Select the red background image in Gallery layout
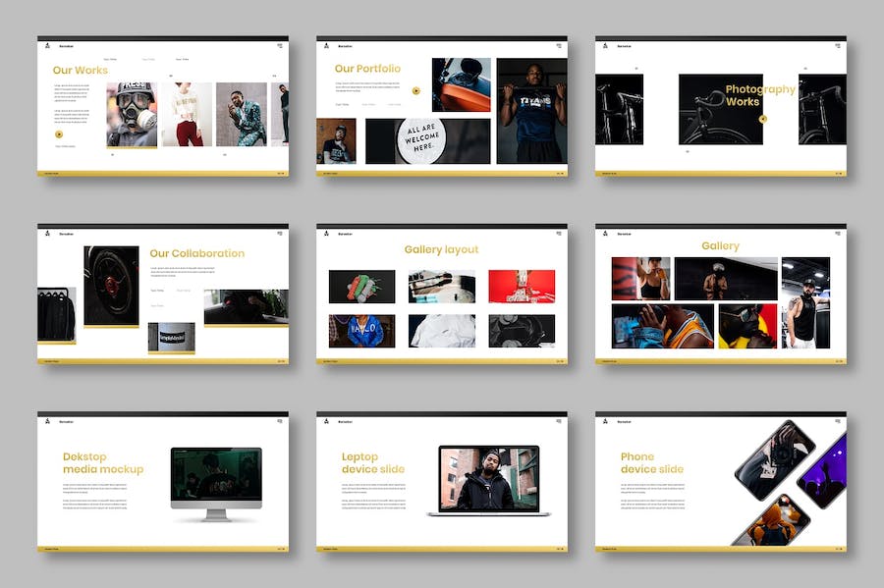The image size is (884, 588). [x=522, y=286]
